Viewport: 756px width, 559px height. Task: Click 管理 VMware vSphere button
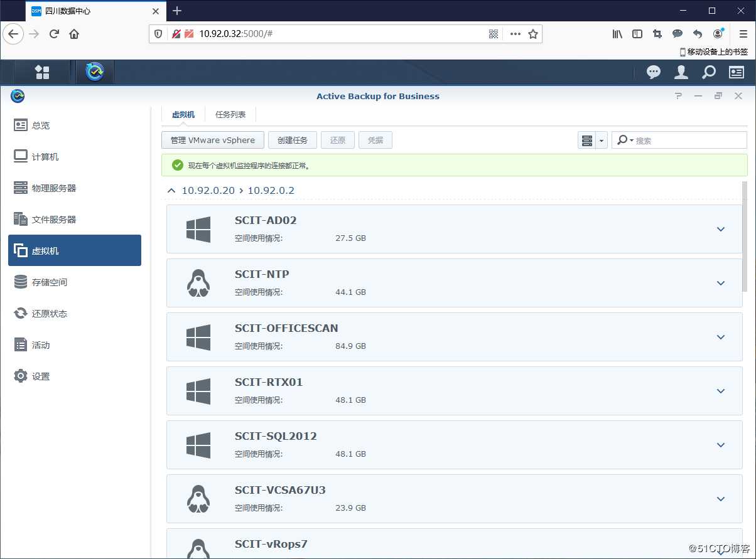pos(213,140)
